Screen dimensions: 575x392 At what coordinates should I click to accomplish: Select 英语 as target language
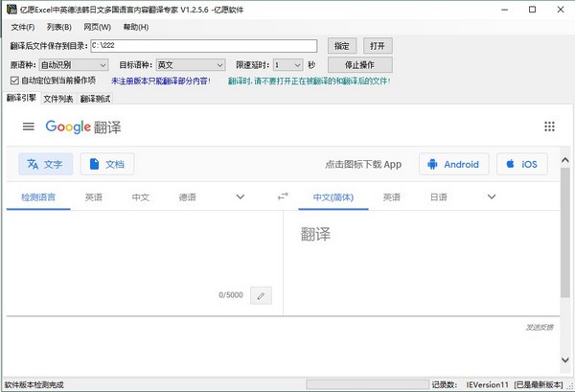tap(391, 197)
